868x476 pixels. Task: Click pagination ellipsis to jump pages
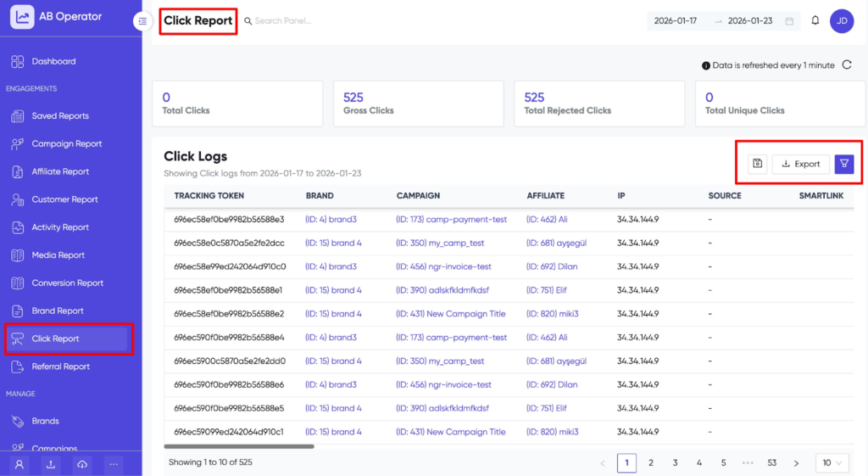[748, 462]
